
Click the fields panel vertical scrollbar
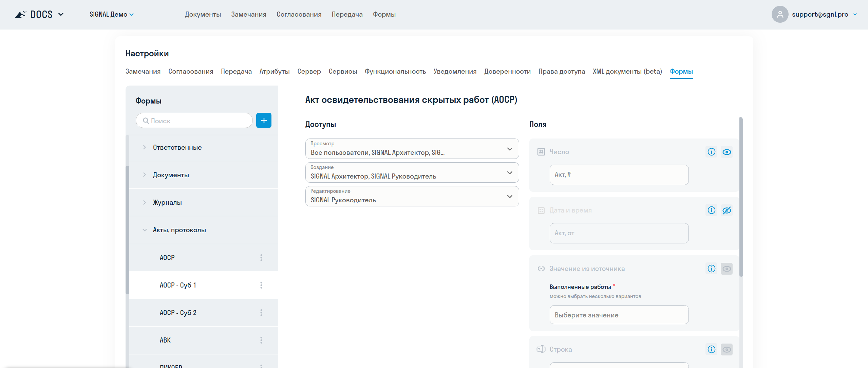coord(741,197)
